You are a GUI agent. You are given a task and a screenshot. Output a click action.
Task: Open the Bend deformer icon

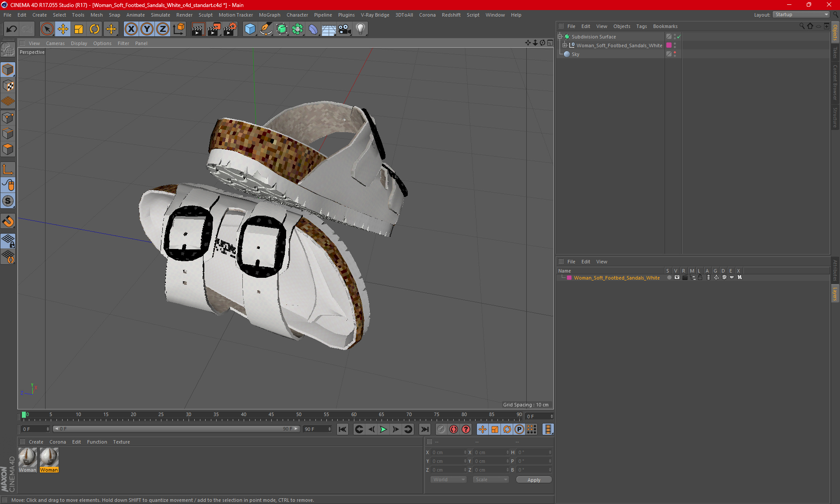[x=313, y=29]
